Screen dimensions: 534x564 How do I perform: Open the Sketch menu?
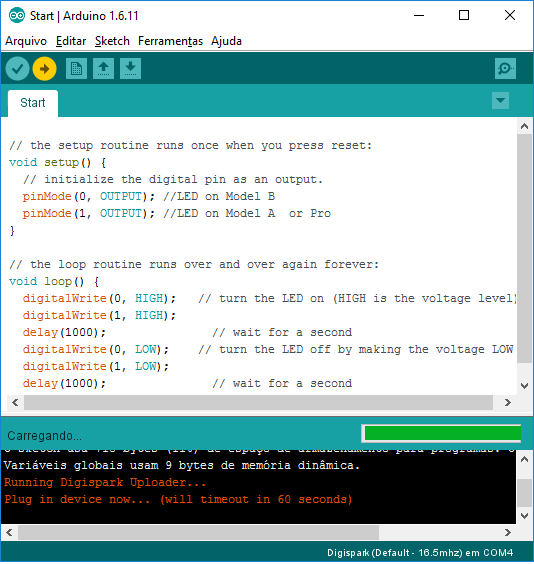click(112, 41)
